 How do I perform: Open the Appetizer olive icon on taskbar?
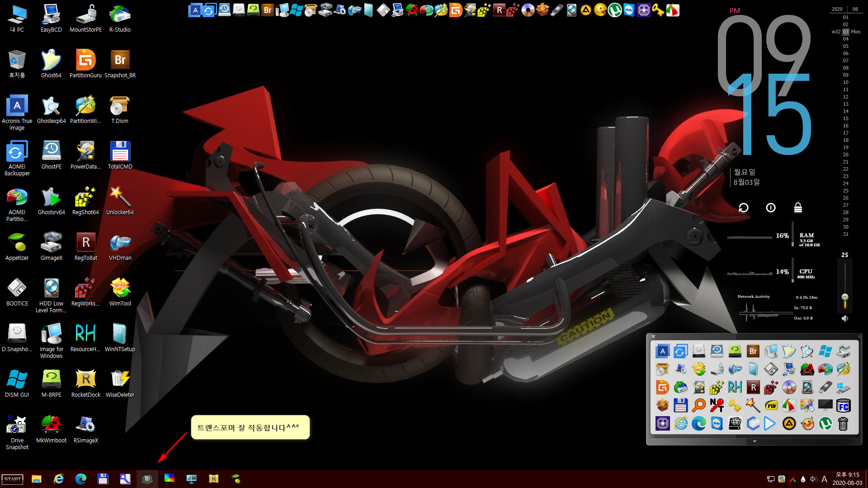(x=236, y=479)
